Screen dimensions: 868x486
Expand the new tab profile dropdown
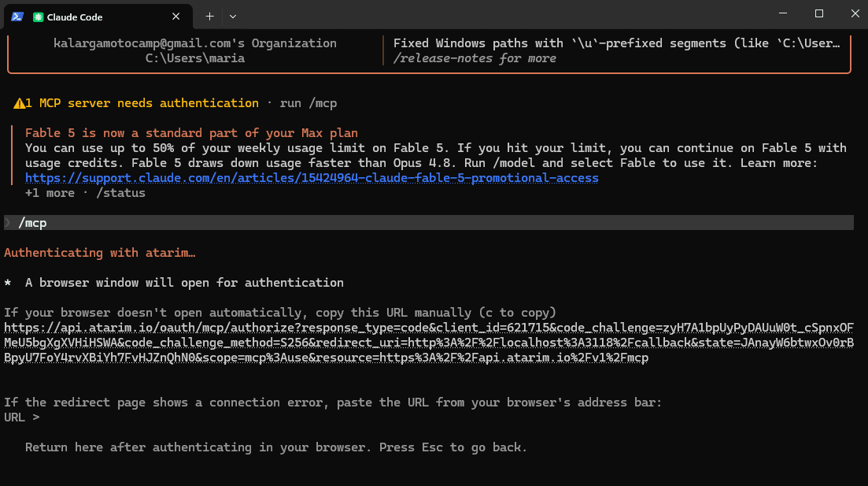tap(233, 17)
